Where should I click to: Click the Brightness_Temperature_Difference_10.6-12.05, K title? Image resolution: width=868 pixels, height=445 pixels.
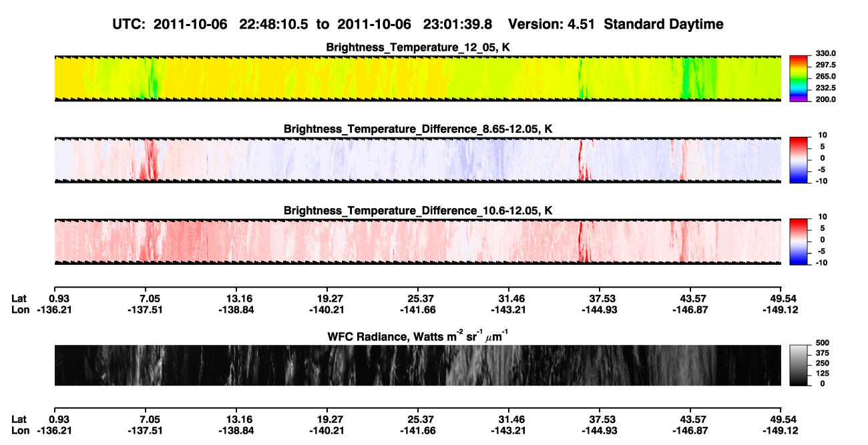pyautogui.click(x=417, y=211)
